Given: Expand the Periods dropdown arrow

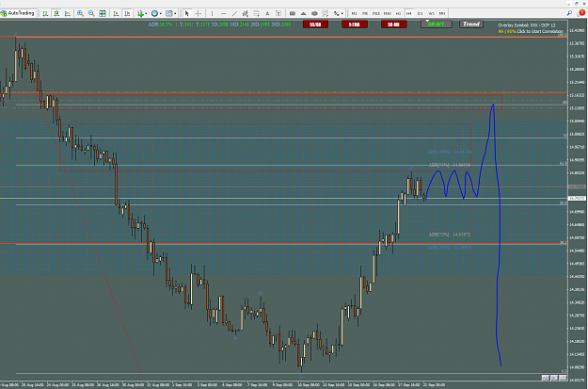Looking at the screenshot, I should [x=160, y=13].
